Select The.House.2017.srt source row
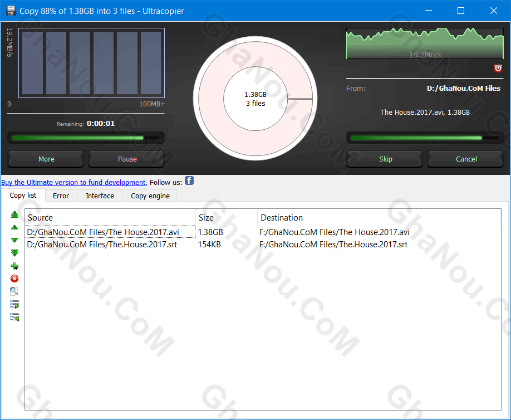This screenshot has height=420, width=511. point(110,245)
